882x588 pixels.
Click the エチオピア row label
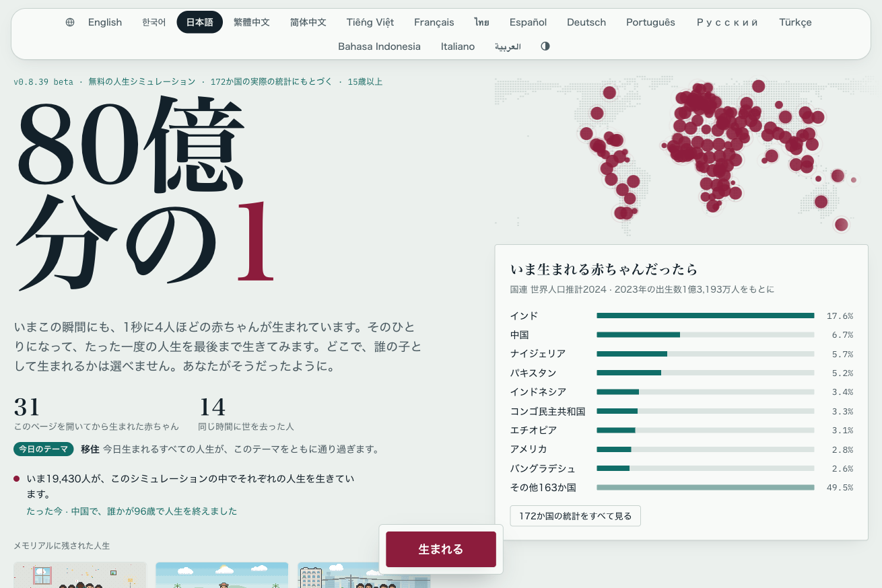tap(533, 430)
